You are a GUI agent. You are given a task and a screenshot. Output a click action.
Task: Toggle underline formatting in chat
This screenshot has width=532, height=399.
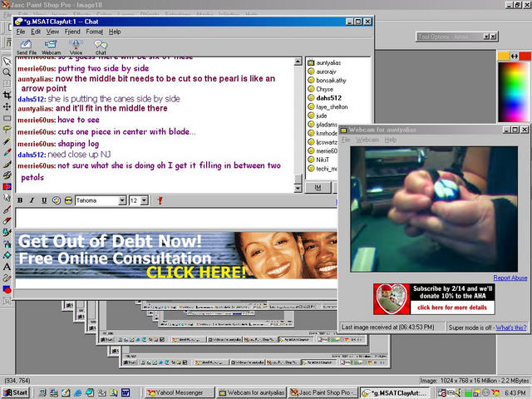click(x=44, y=200)
